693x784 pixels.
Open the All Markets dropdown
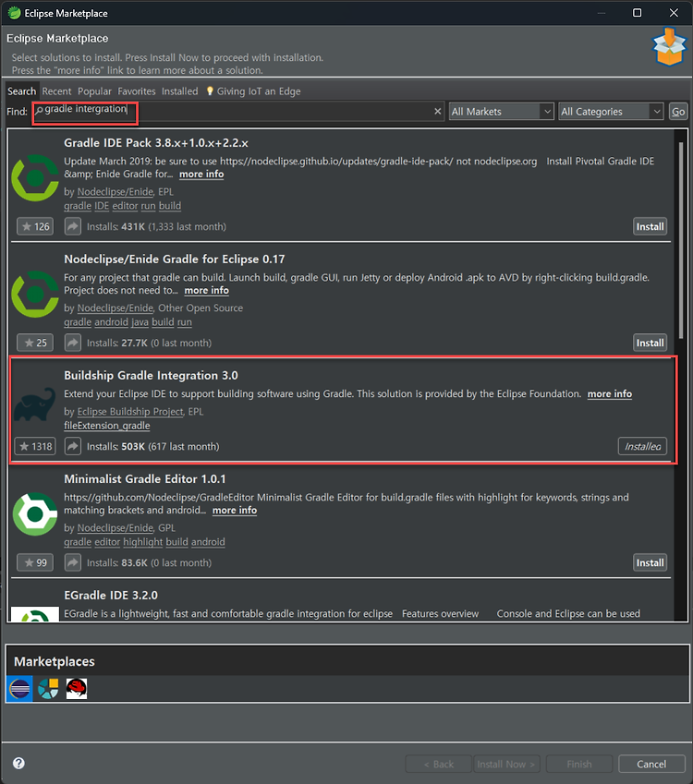(501, 111)
